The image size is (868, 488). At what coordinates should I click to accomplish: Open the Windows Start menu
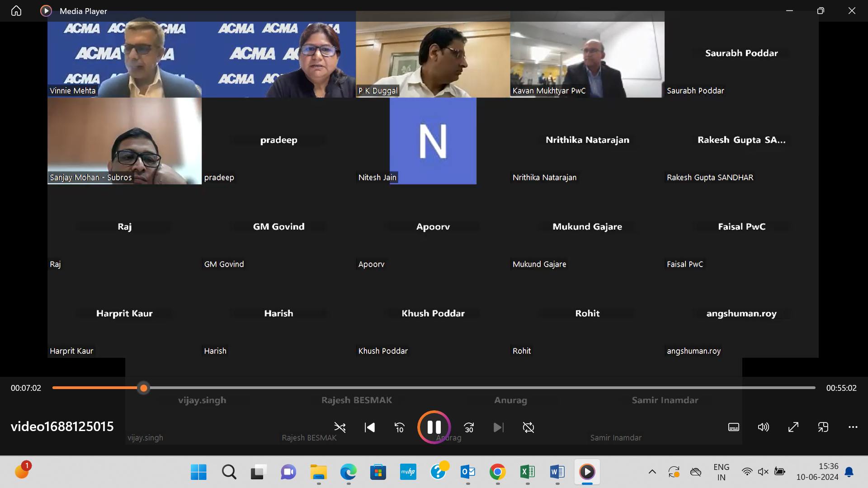pos(198,471)
